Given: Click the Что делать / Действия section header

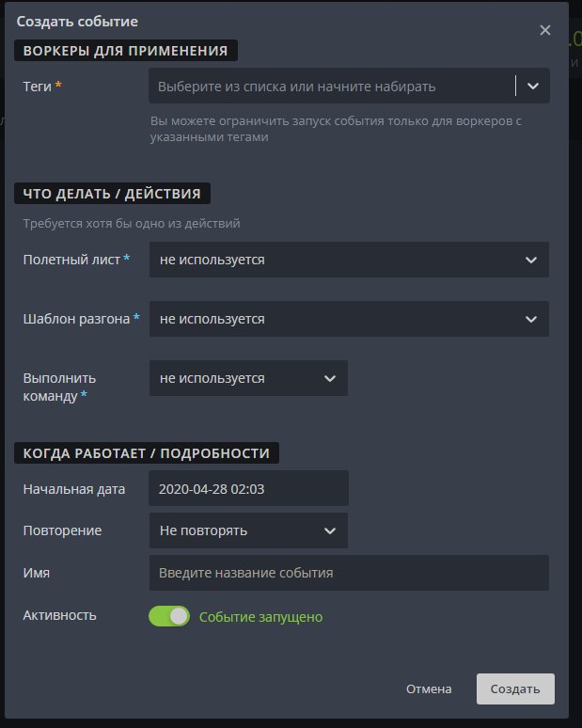Looking at the screenshot, I should point(112,194).
